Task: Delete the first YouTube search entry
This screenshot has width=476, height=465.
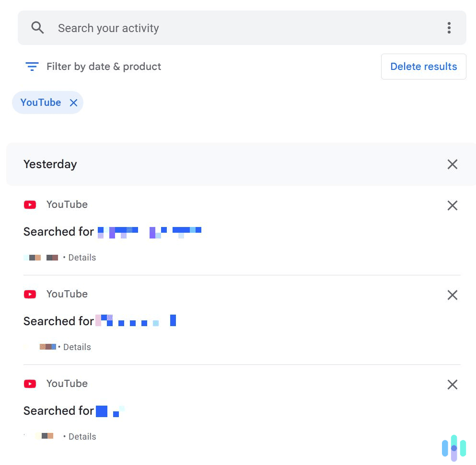Action: [452, 205]
